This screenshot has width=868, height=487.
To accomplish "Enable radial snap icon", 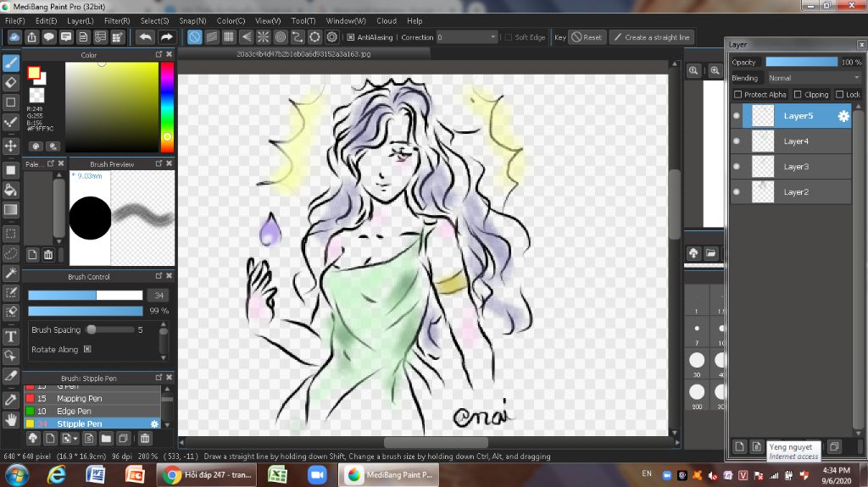I will tap(263, 37).
